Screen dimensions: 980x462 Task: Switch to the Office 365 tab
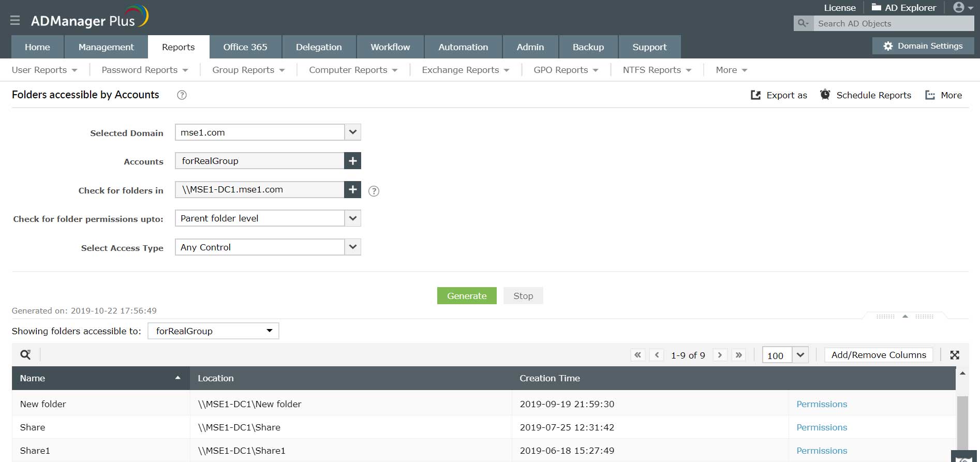tap(245, 47)
